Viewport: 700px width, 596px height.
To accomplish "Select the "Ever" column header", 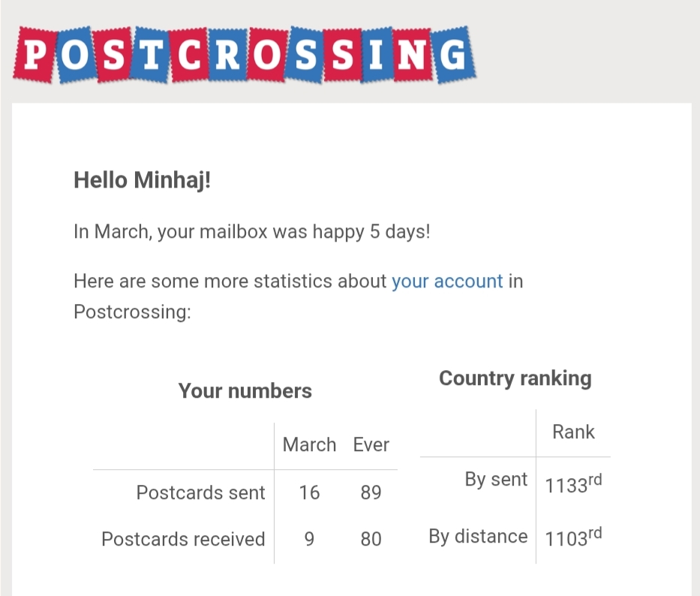I will coord(371,445).
